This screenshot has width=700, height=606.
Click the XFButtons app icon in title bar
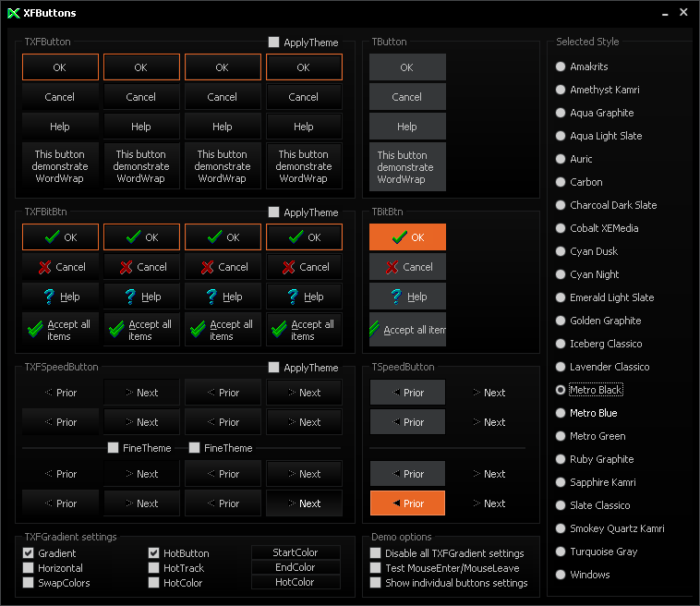(x=13, y=13)
